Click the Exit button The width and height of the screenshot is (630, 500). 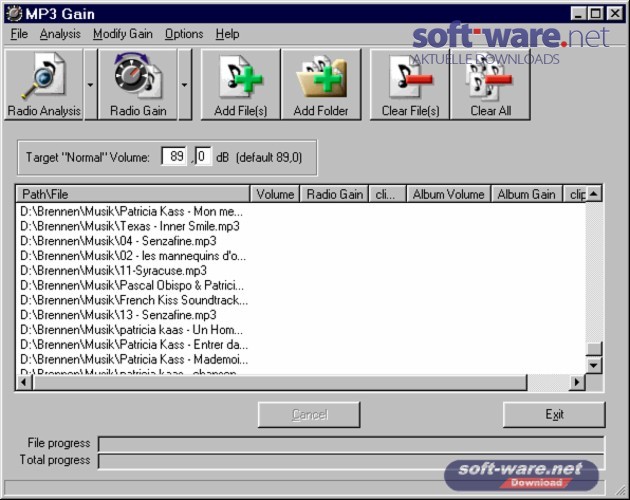click(x=554, y=414)
